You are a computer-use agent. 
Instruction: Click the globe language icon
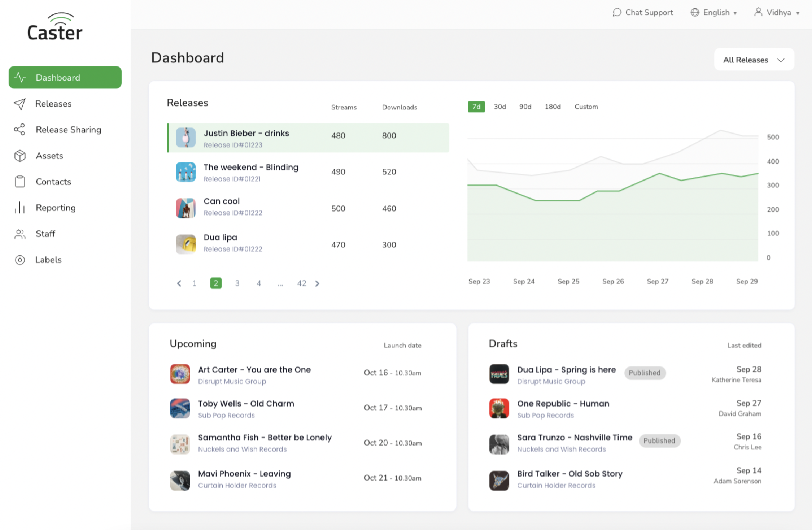click(x=695, y=12)
